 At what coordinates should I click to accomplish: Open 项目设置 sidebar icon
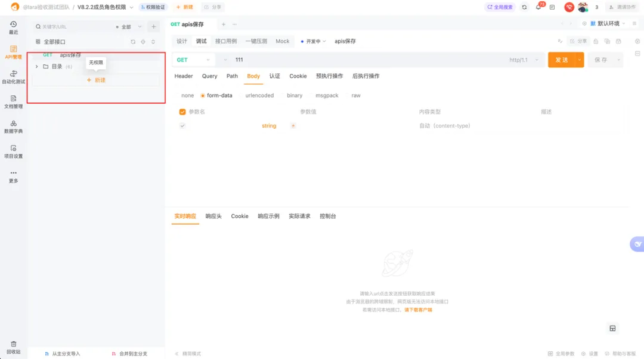[13, 151]
